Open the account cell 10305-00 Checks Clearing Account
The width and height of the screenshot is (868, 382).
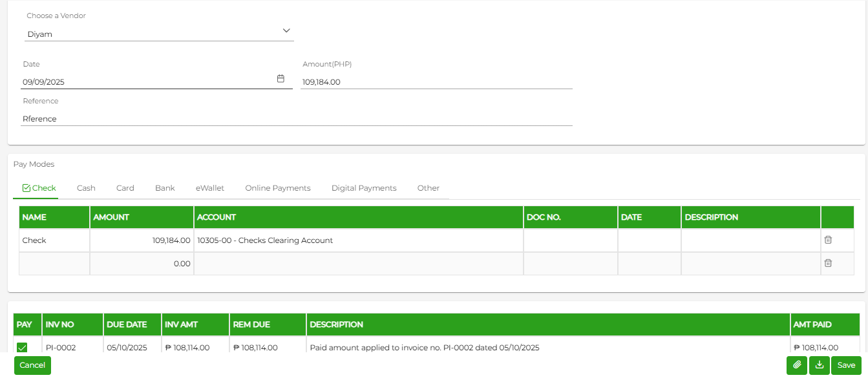pyautogui.click(x=359, y=240)
